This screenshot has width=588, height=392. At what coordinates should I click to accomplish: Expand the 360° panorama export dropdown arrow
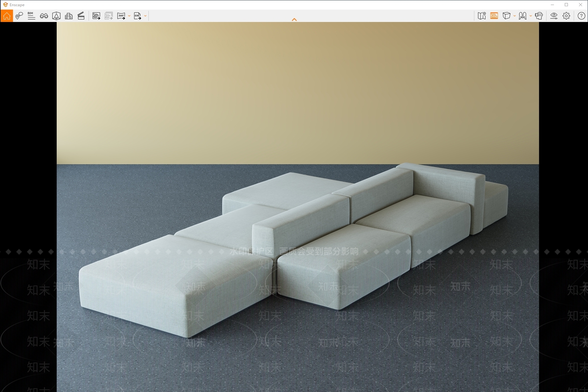tap(129, 16)
